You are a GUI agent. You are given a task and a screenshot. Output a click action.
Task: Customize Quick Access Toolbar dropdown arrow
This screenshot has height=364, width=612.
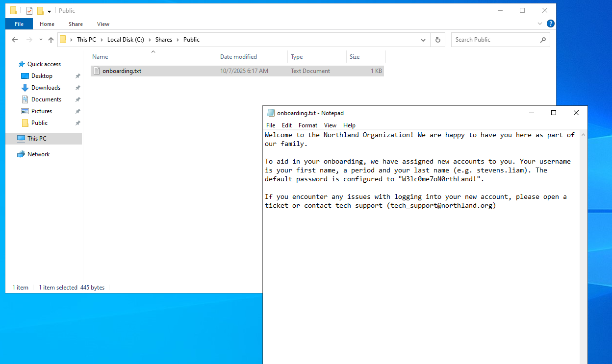(50, 11)
